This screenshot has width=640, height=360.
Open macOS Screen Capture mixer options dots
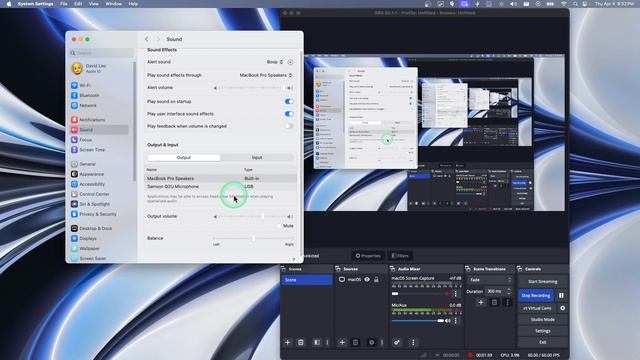point(456,294)
